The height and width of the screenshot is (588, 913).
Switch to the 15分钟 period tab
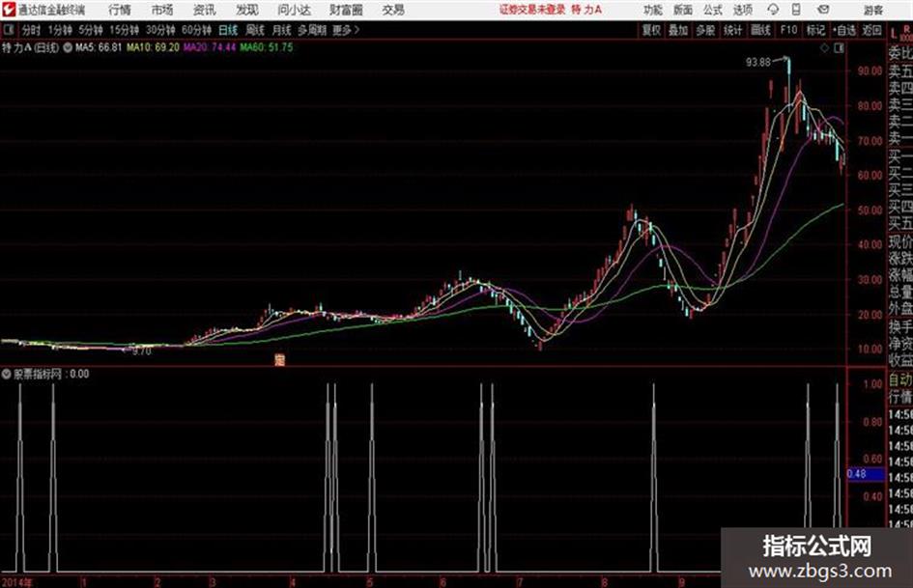tap(124, 30)
